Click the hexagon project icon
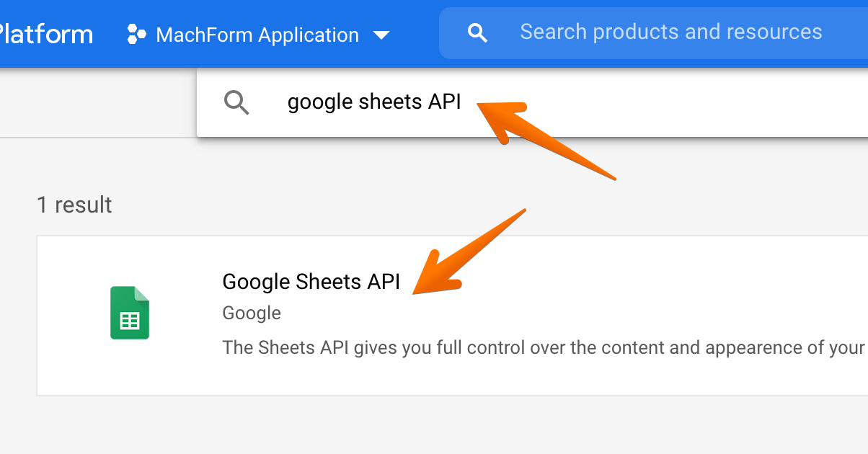The image size is (868, 454). click(x=136, y=35)
